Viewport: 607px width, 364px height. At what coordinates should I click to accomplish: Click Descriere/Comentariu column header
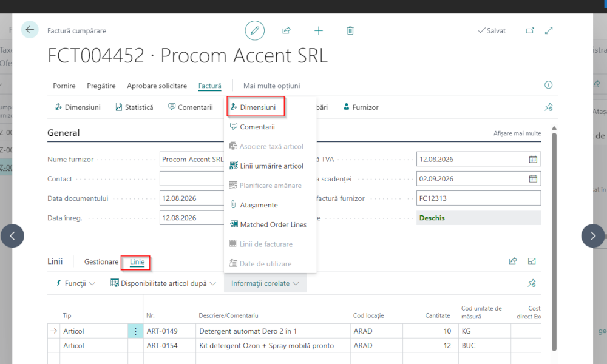pos(228,315)
